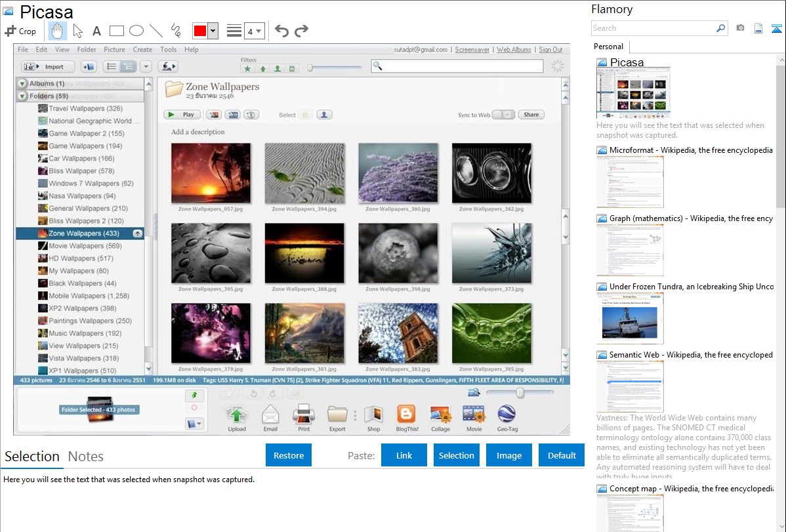Open thumbnail Zone Wallpapers_385.jpg
Viewport: 786px width, 532px height.
coord(492,333)
